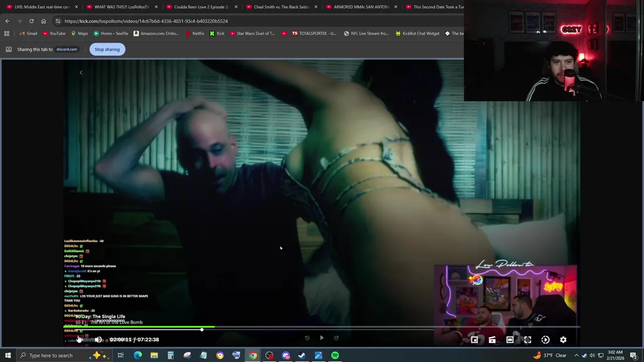This screenshot has width=644, height=362.
Task: Enter fullscreen mode in the video player
Action: (x=528, y=340)
